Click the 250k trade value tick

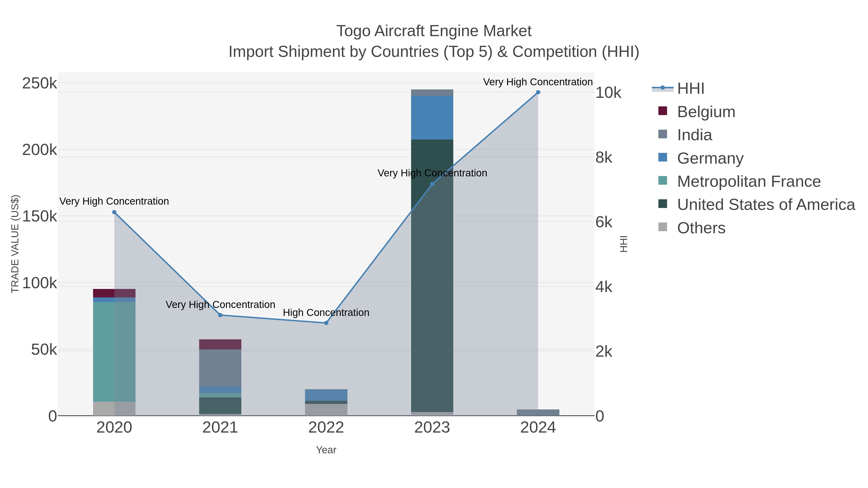pos(40,83)
